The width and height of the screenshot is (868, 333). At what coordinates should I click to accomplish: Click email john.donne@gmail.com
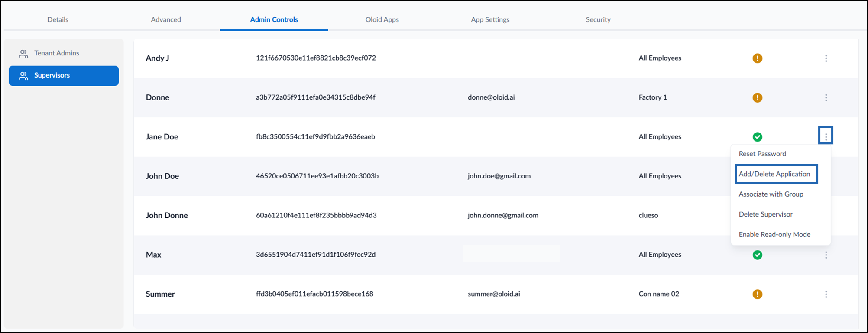(503, 215)
